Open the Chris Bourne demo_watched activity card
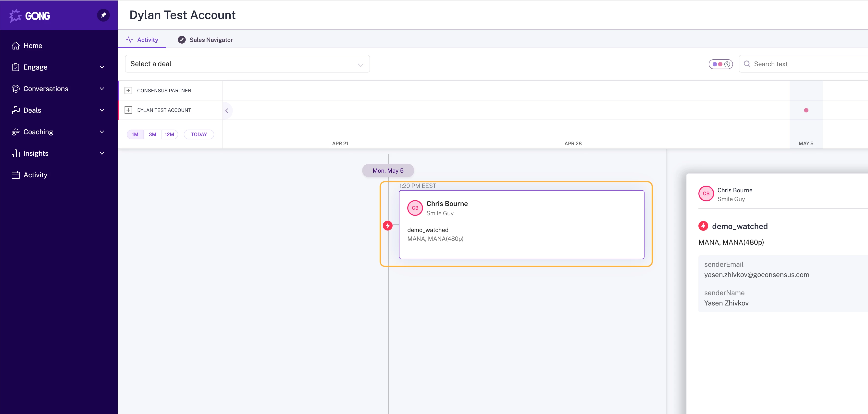 coord(521,225)
